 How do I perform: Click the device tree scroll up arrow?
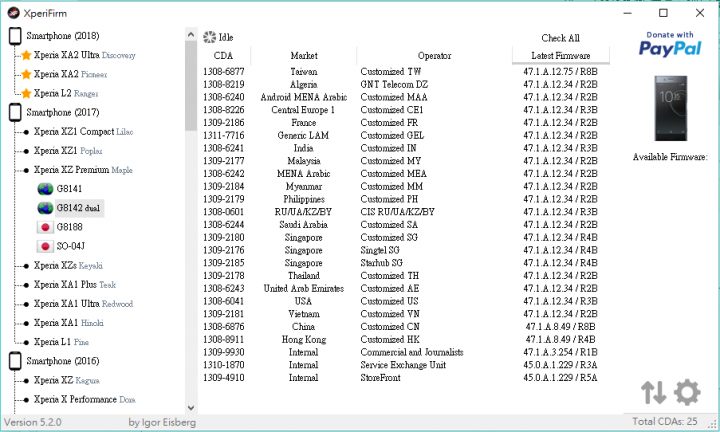point(191,34)
